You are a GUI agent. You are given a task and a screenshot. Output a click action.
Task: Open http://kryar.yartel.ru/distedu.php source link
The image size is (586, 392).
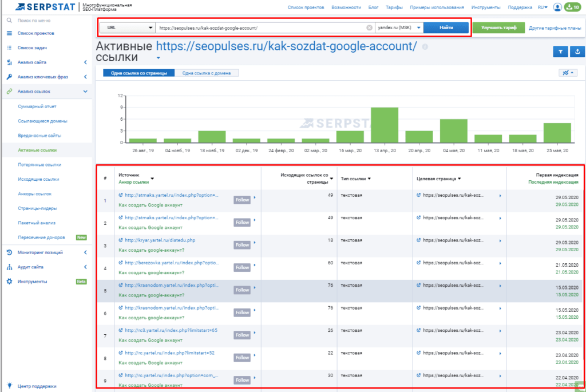point(160,240)
